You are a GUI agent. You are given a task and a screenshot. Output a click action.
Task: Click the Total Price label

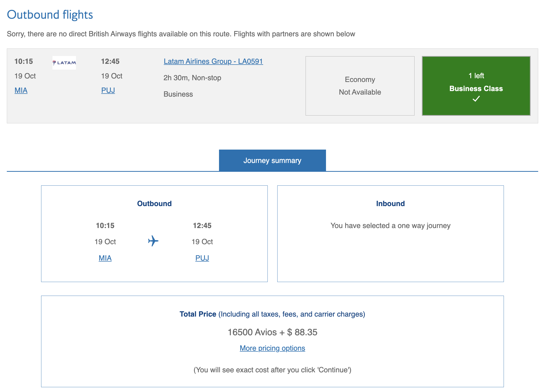point(198,314)
